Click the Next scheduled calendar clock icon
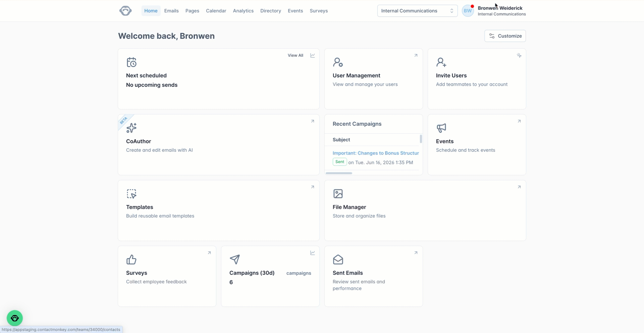The height and width of the screenshot is (333, 644). pos(131,62)
